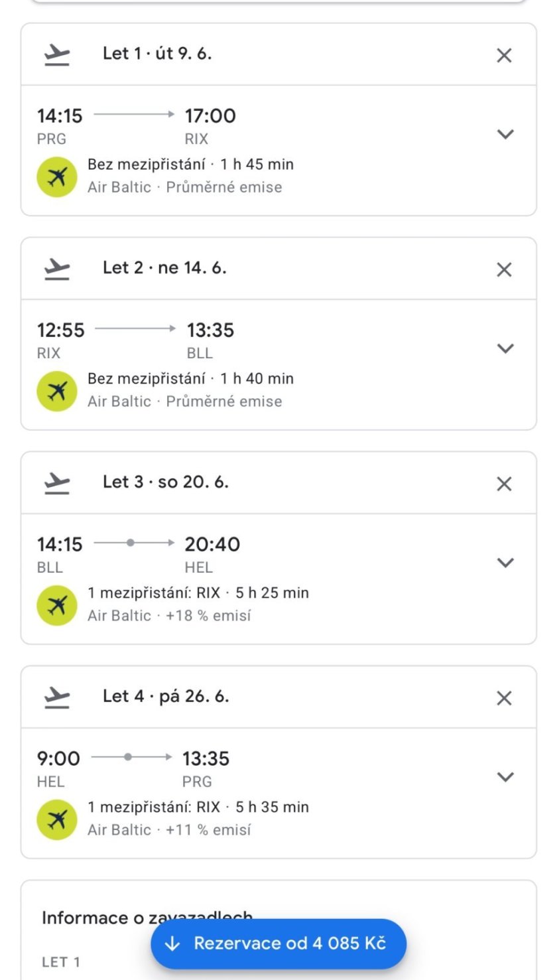Click Air Baltic logo on RIX–BLL flight
The height and width of the screenshot is (980, 557).
(57, 391)
